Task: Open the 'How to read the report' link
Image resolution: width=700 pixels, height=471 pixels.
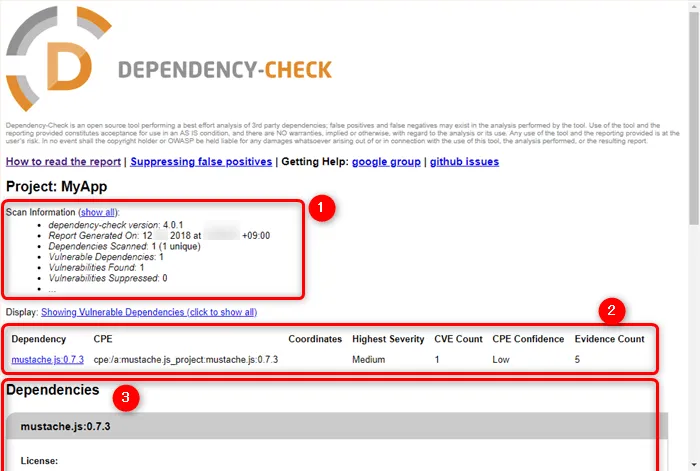Action: pyautogui.click(x=64, y=162)
